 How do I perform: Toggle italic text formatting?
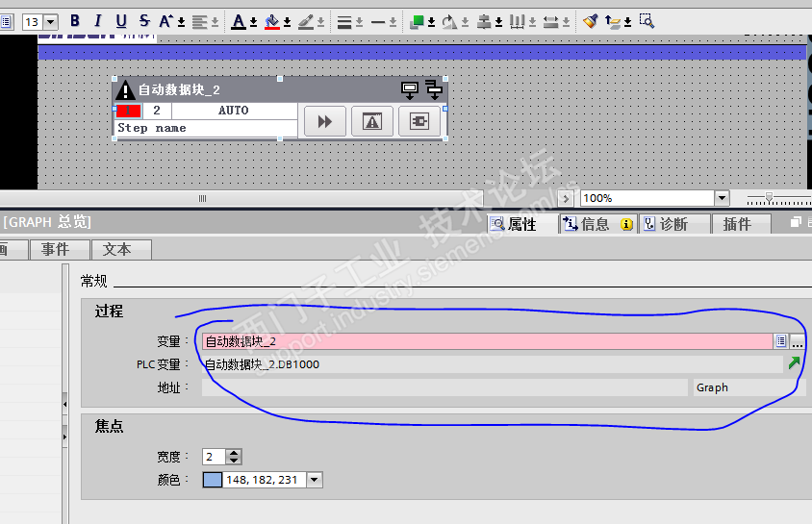coord(97,21)
